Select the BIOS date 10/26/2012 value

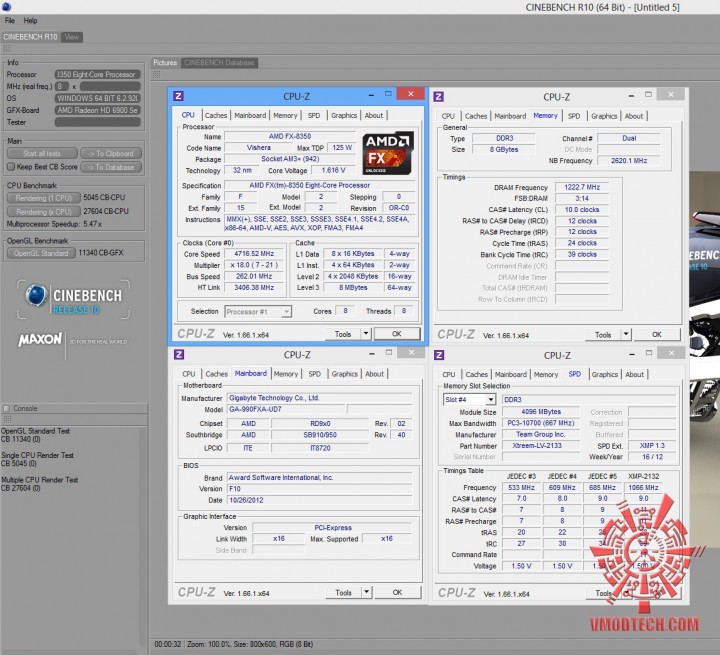click(320, 500)
